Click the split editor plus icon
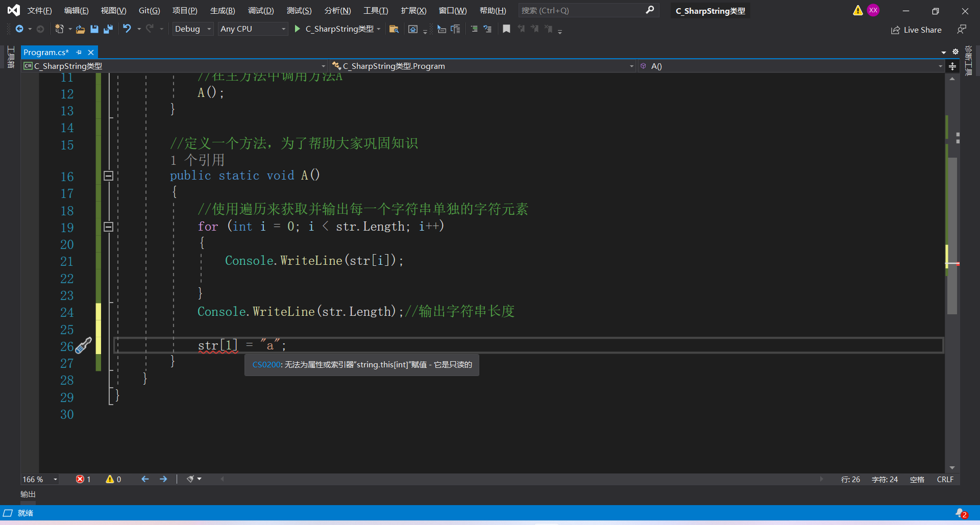Viewport: 980px width, 525px height. click(x=952, y=66)
